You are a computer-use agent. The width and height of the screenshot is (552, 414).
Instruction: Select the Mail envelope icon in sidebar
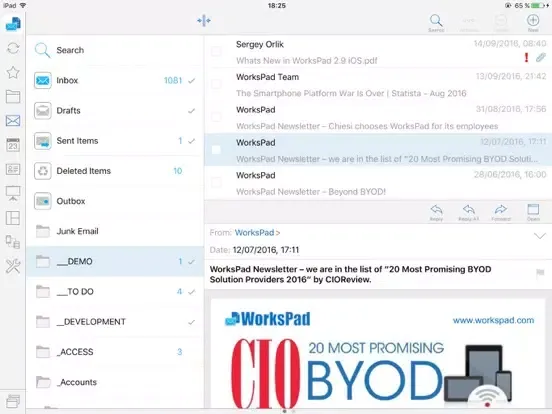click(x=13, y=121)
